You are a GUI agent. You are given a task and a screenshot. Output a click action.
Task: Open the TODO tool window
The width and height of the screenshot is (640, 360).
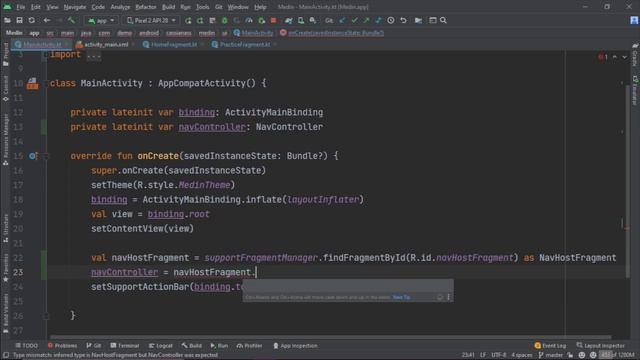(x=26, y=346)
